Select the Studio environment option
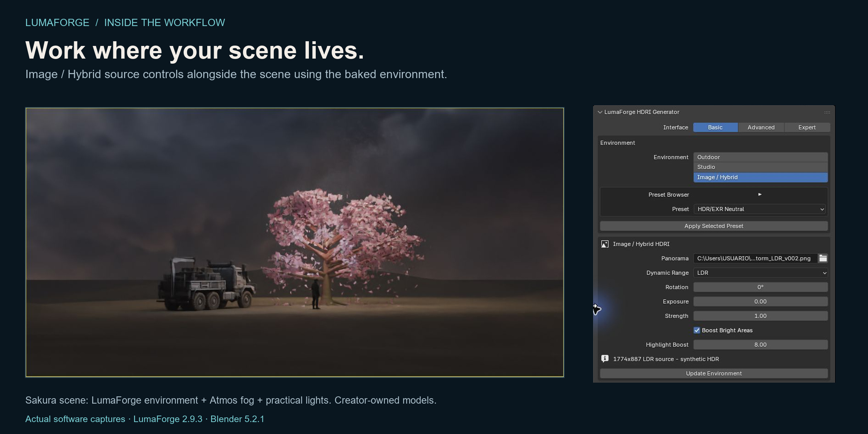 [x=761, y=167]
